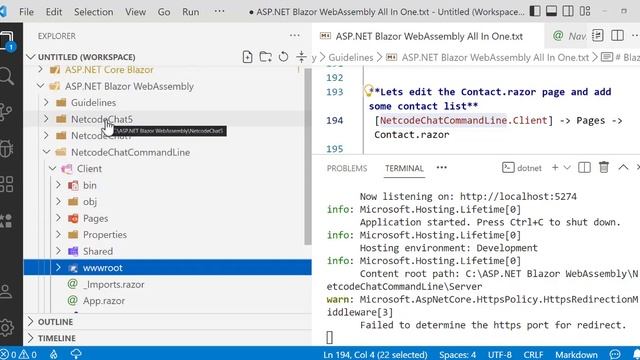Open the Search view icon
The height and width of the screenshot is (360, 640).
[x=7, y=76]
